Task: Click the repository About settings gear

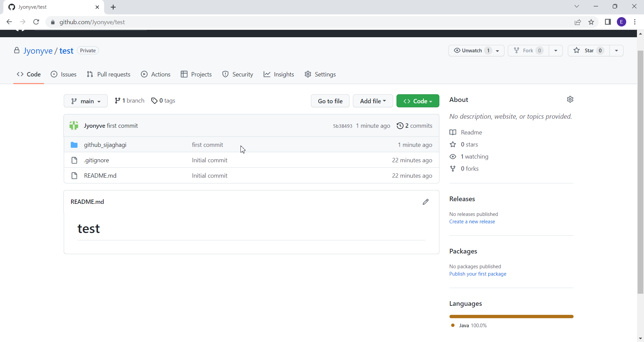Action: pos(570,99)
